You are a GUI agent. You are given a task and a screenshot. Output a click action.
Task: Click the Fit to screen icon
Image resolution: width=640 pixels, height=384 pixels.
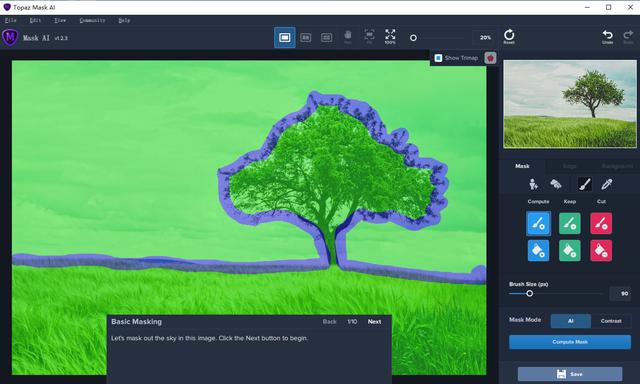(x=369, y=36)
